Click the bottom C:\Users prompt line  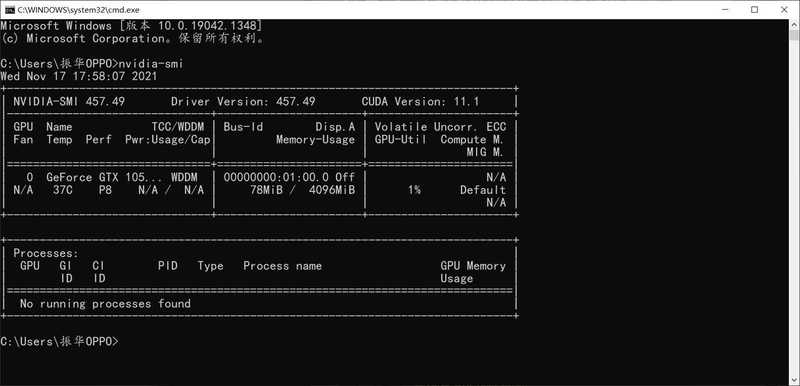pyautogui.click(x=59, y=342)
